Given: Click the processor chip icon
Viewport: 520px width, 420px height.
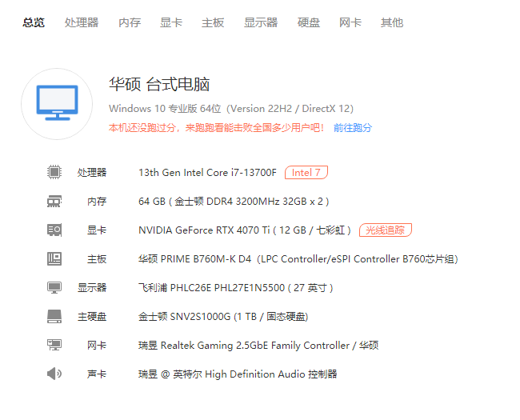Looking at the screenshot, I should (x=54, y=172).
